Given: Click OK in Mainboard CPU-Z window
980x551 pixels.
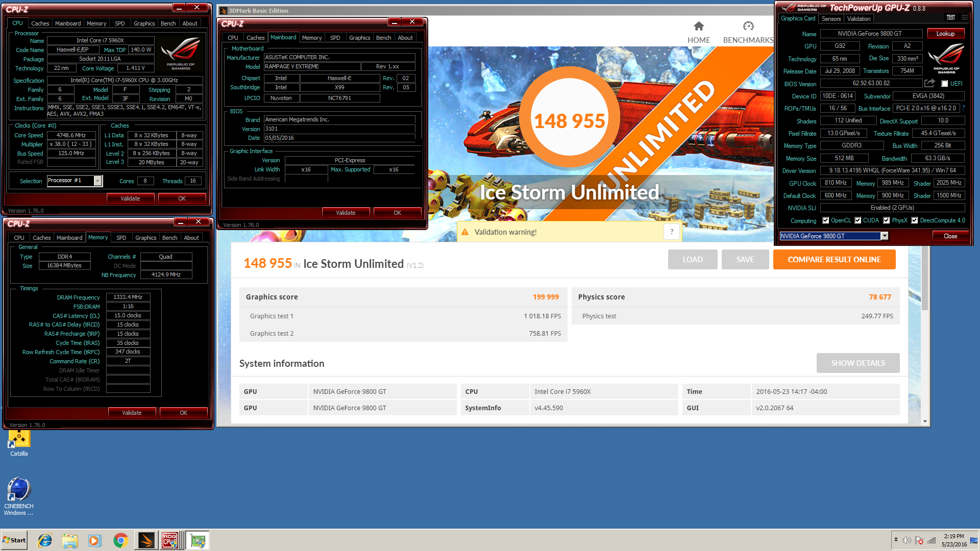Looking at the screenshot, I should click(397, 213).
